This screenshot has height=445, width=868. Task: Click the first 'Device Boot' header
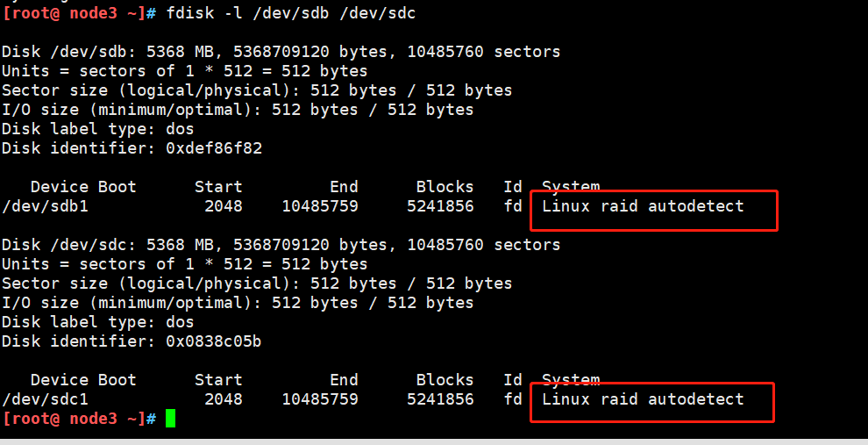pos(83,187)
